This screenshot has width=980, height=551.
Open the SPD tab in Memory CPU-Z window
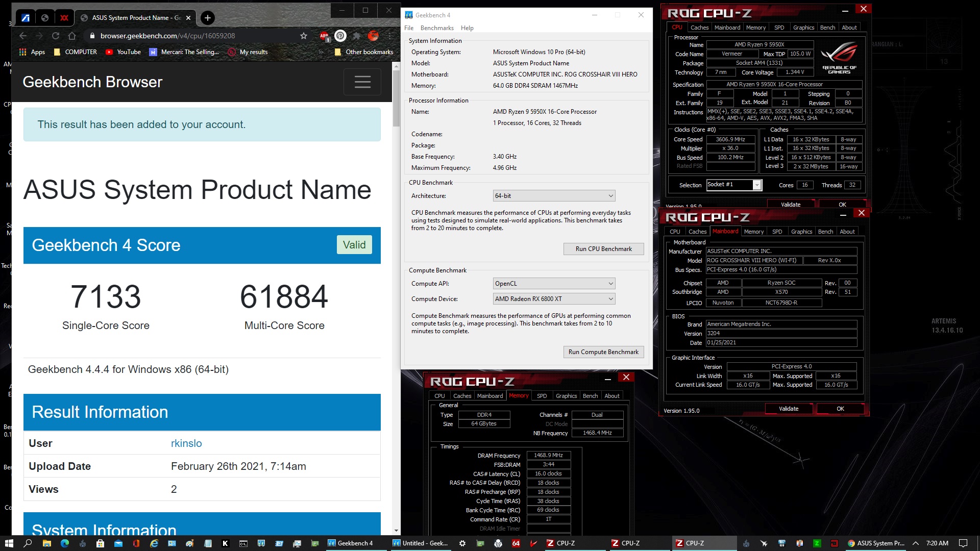coord(542,396)
